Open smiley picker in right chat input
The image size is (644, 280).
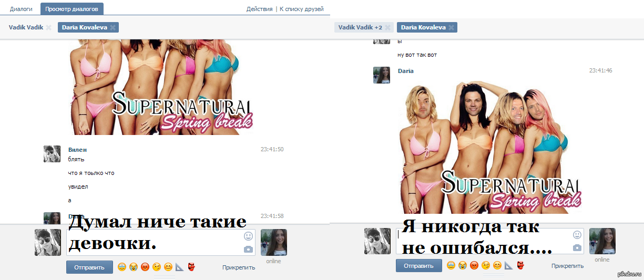click(577, 234)
